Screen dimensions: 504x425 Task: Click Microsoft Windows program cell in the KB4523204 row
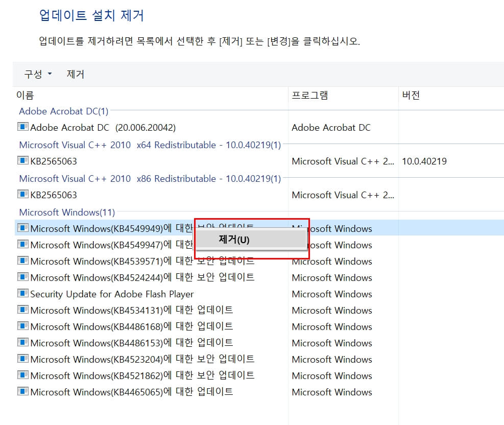(332, 360)
